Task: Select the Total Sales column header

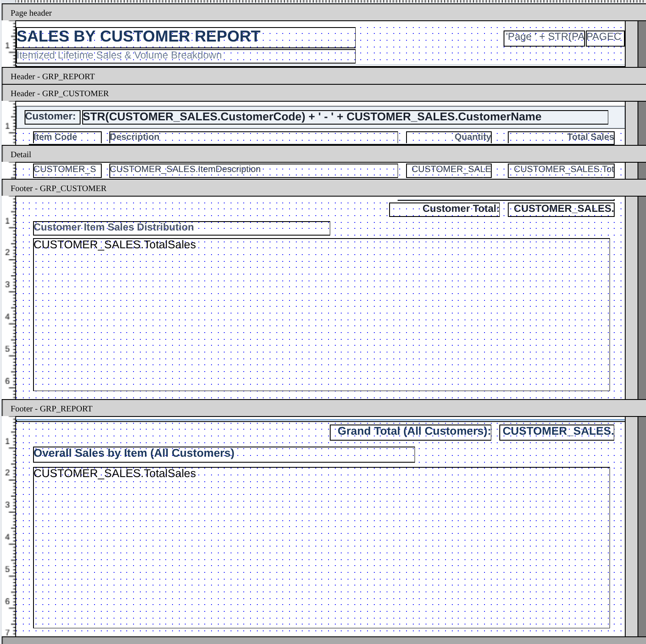Action: coord(561,138)
